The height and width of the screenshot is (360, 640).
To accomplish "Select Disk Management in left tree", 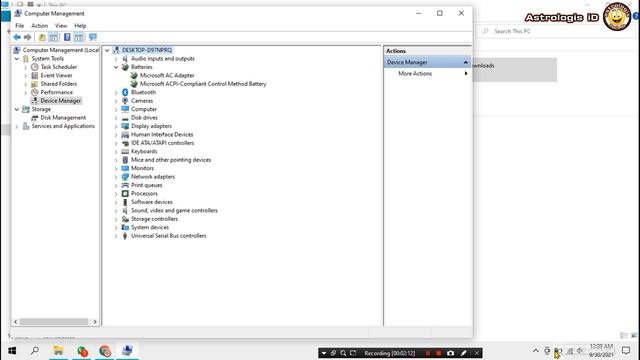I will point(63,118).
